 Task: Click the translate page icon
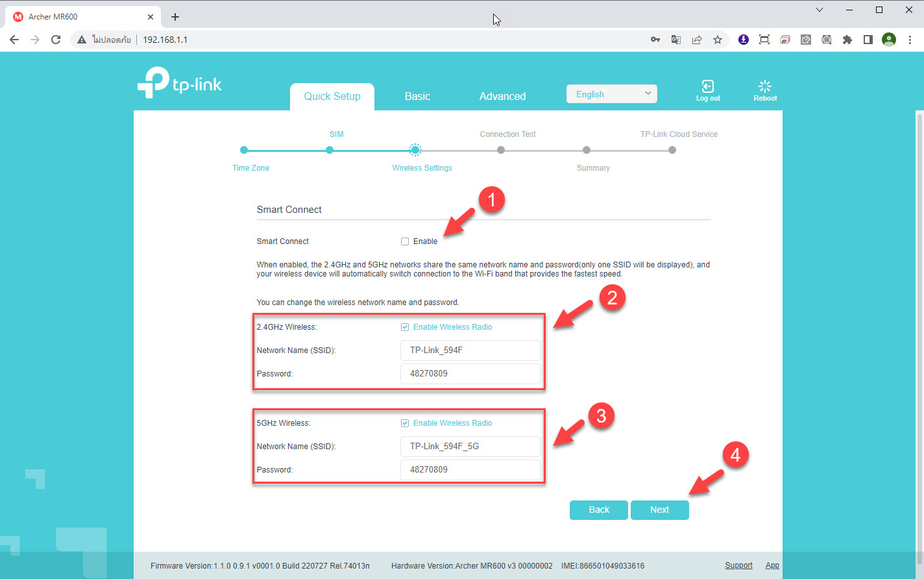676,40
